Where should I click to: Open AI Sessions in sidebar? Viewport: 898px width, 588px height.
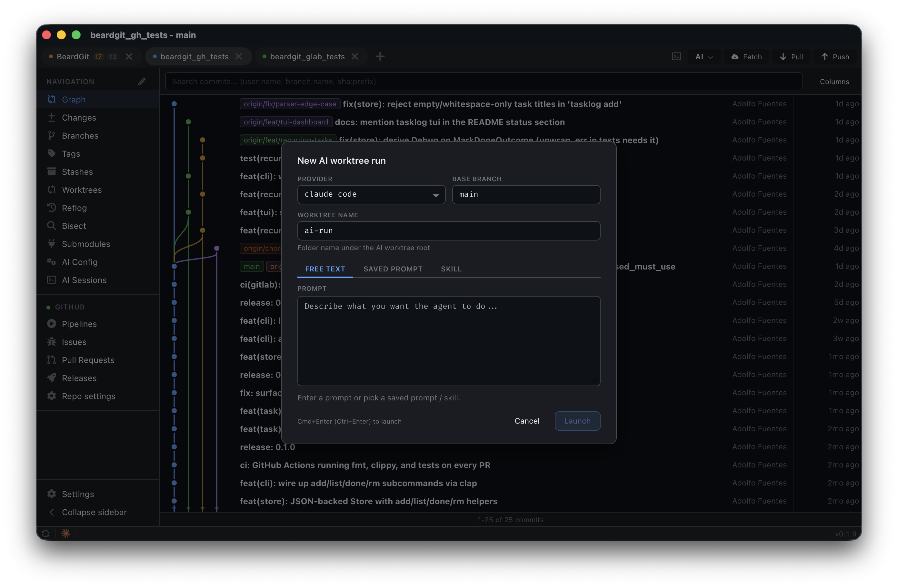coord(98,280)
